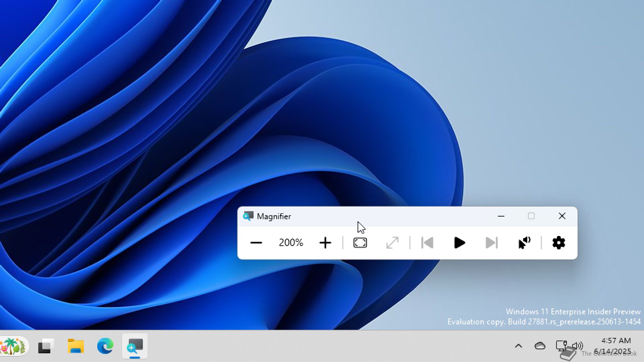This screenshot has width=644, height=362.
Task: Open Magnifier settings gear
Action: point(558,243)
